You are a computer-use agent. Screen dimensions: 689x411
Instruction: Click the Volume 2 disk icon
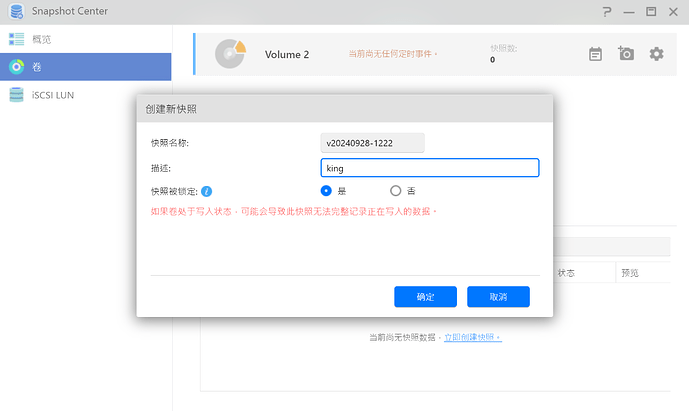click(231, 54)
